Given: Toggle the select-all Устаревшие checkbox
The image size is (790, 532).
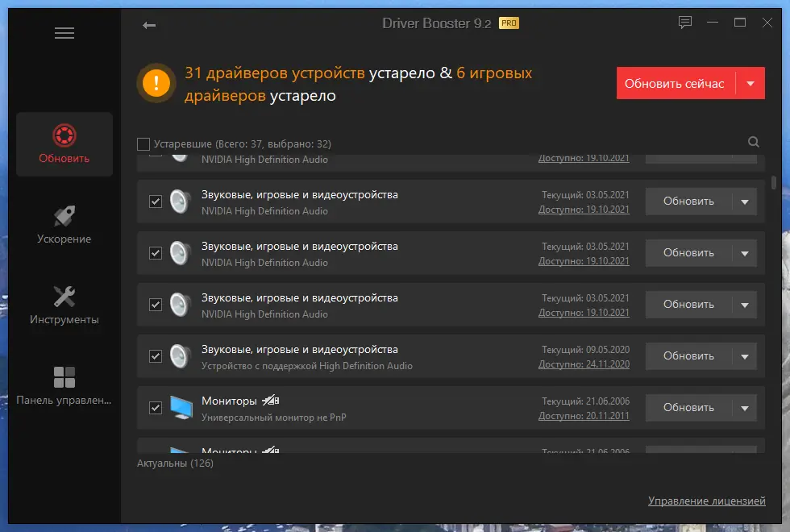Looking at the screenshot, I should [x=143, y=143].
